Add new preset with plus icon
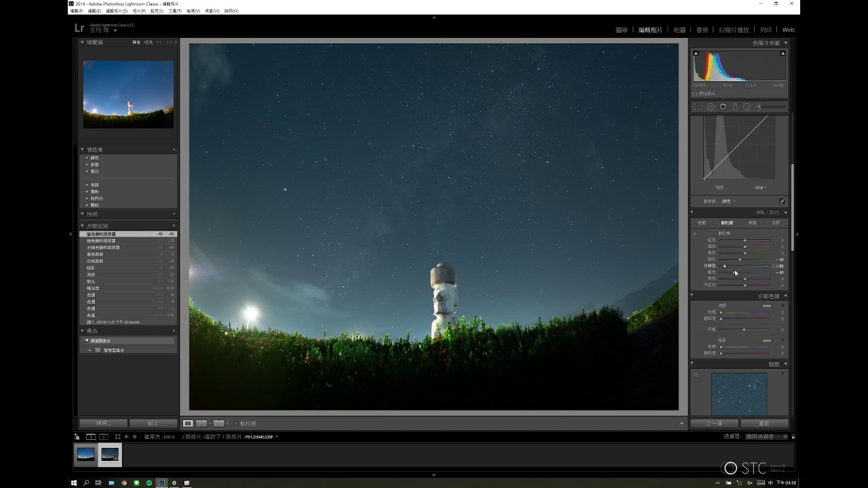 pyautogui.click(x=174, y=150)
